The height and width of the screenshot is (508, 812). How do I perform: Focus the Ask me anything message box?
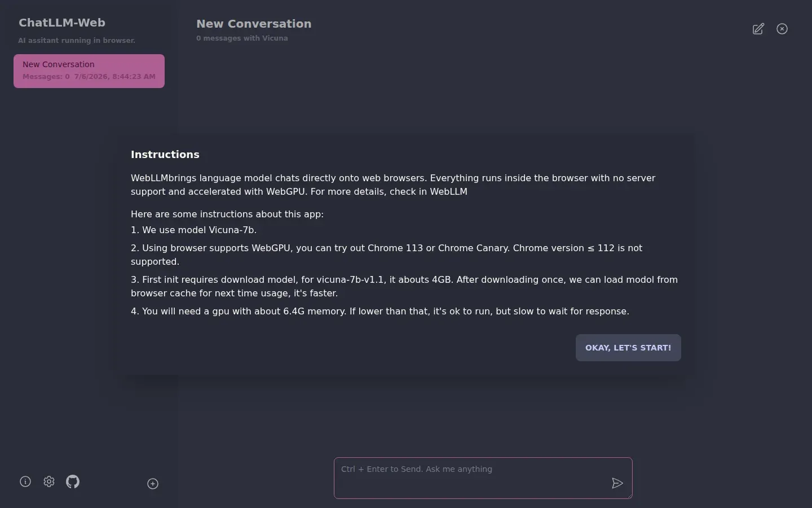click(x=483, y=478)
